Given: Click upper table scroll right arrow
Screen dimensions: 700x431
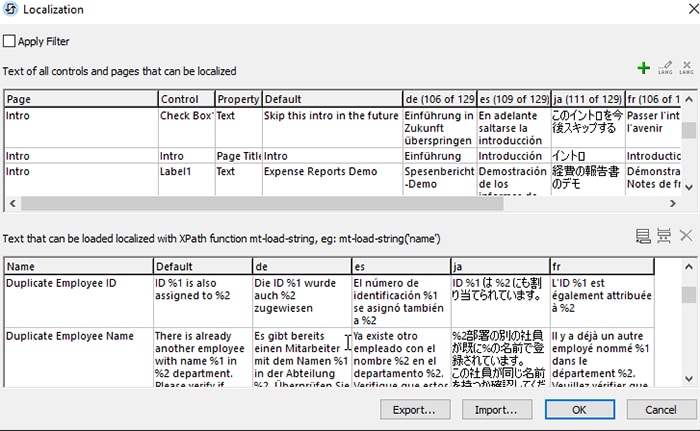Looking at the screenshot, I should tap(673, 204).
